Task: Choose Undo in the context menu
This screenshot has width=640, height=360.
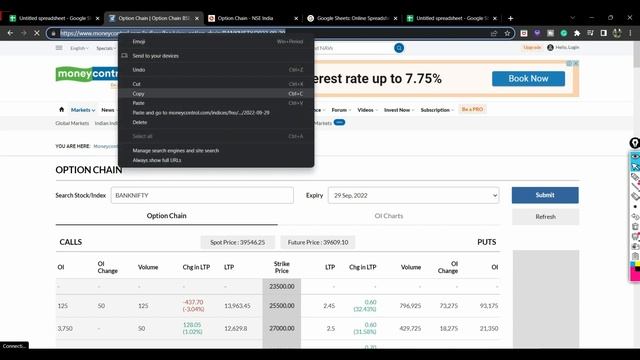Action: pos(216,70)
